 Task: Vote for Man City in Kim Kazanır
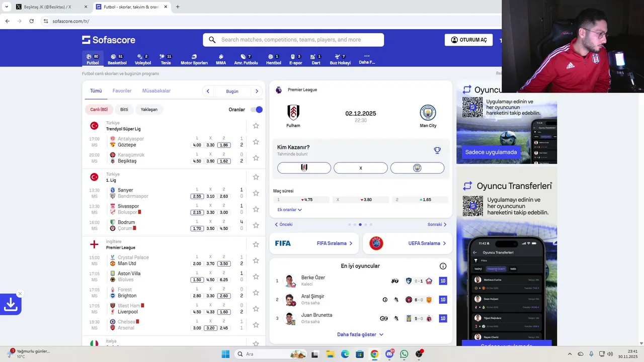click(417, 168)
